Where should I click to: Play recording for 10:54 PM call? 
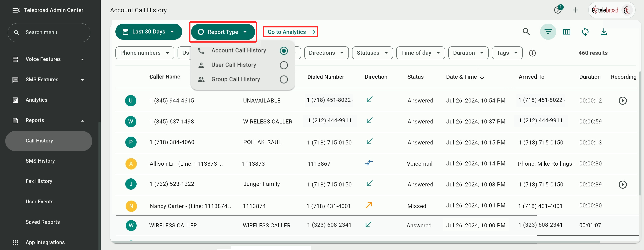click(622, 101)
